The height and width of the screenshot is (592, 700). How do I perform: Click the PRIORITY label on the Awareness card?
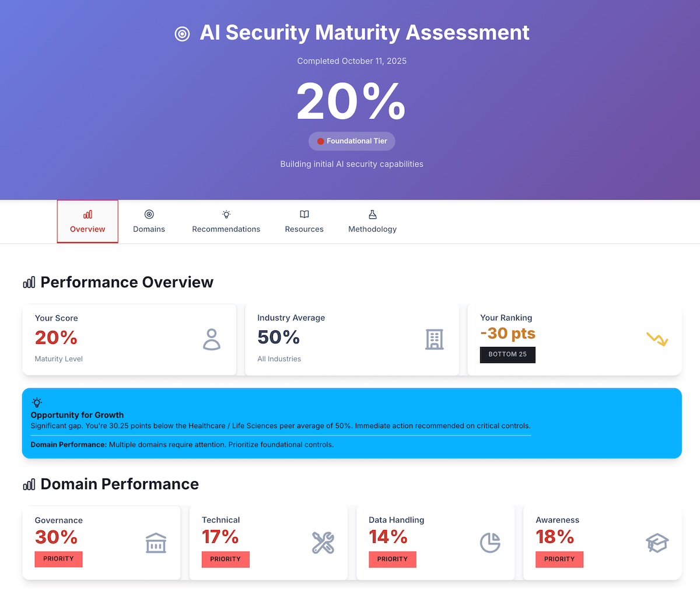point(559,559)
